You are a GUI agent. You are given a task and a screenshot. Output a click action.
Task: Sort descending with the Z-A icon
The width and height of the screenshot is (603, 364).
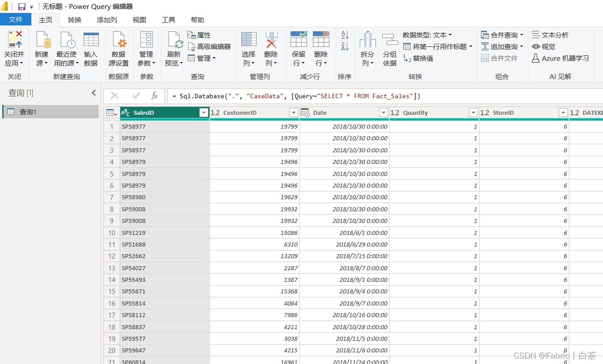[x=345, y=46]
